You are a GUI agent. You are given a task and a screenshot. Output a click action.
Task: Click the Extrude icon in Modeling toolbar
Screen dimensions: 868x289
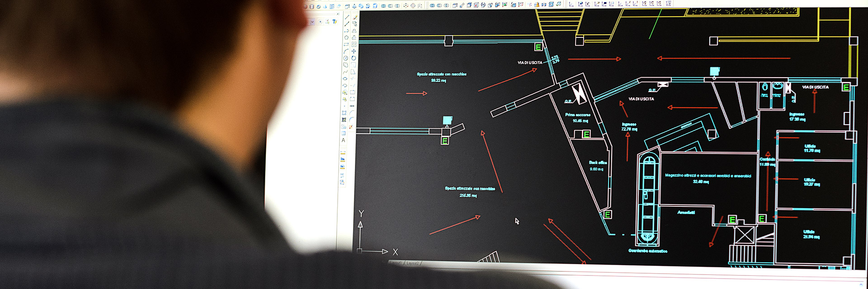coord(347,6)
